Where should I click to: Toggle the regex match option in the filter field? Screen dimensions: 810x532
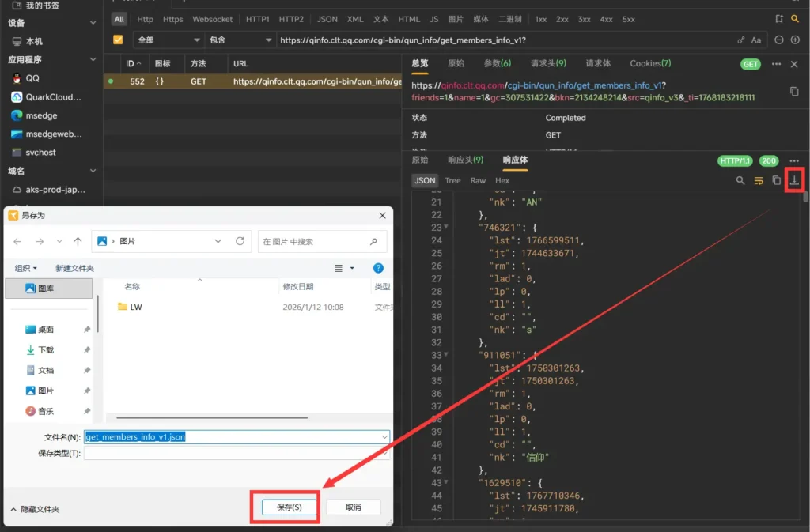741,40
